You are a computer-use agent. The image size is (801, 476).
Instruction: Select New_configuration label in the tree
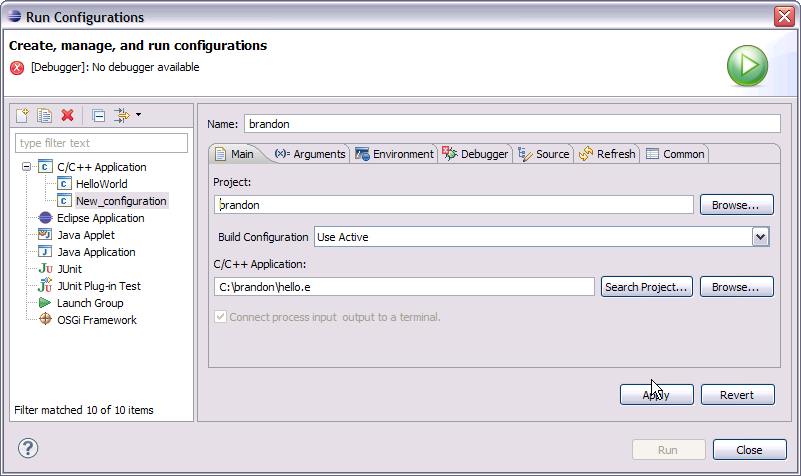coord(121,201)
